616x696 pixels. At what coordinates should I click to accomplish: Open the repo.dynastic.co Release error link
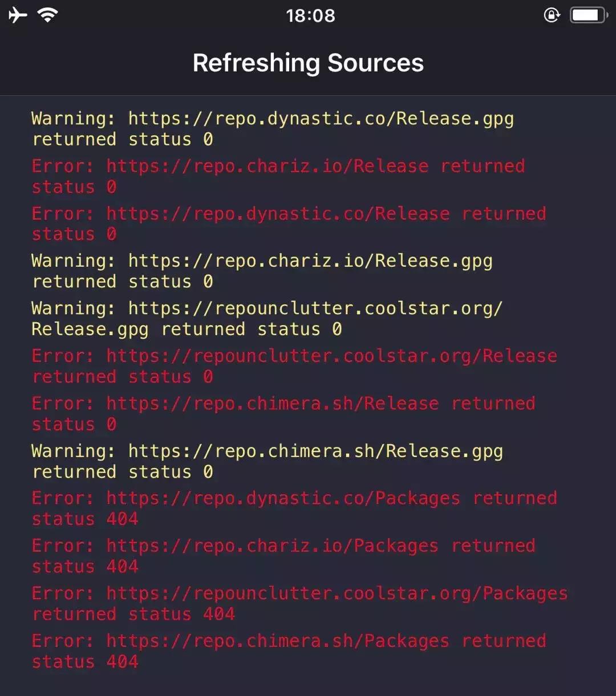288,223
